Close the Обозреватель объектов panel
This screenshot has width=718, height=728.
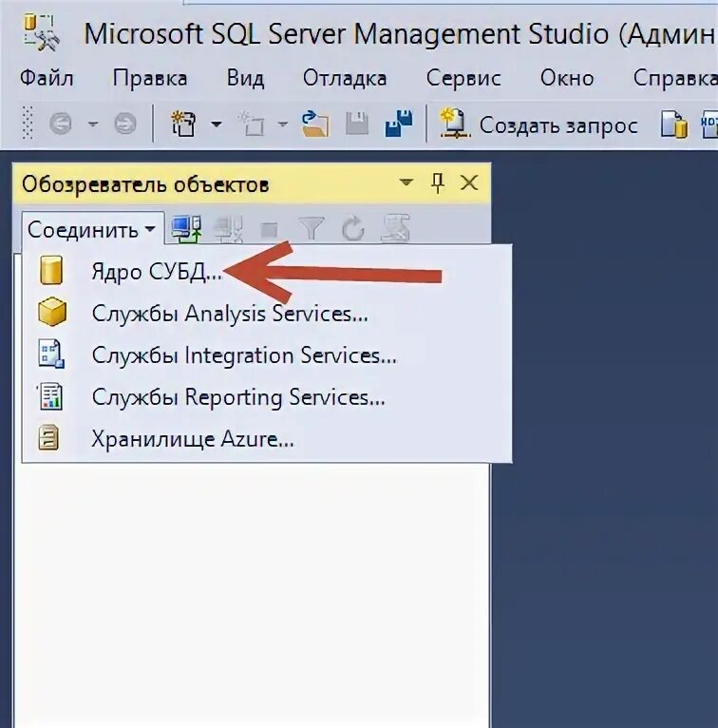[x=469, y=182]
